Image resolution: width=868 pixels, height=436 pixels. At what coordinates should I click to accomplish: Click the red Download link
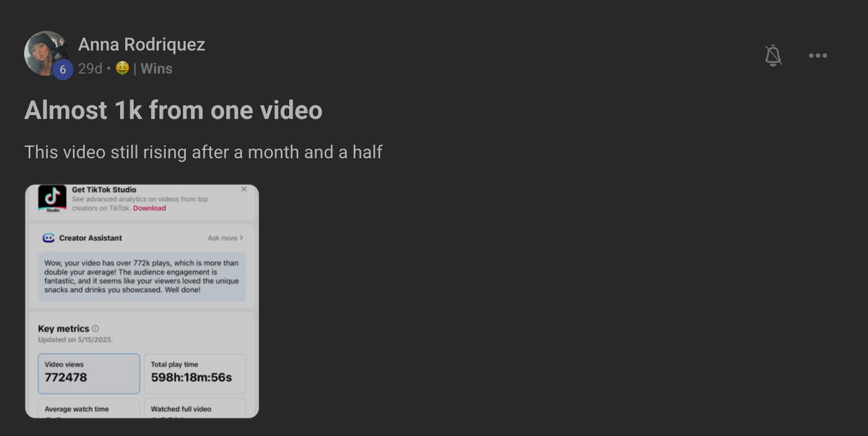[x=149, y=209]
